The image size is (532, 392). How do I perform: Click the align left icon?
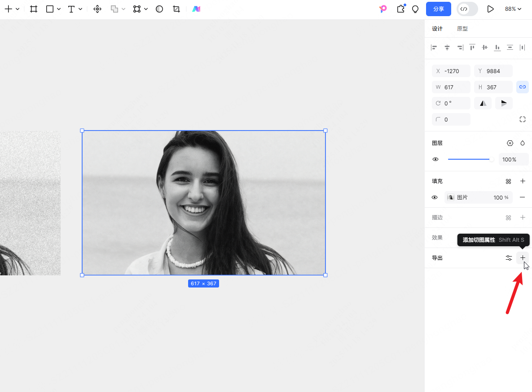[434, 47]
